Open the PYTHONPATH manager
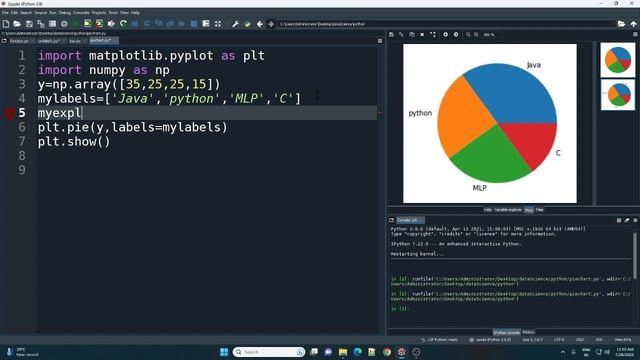This screenshot has height=360, width=640. coord(247,24)
